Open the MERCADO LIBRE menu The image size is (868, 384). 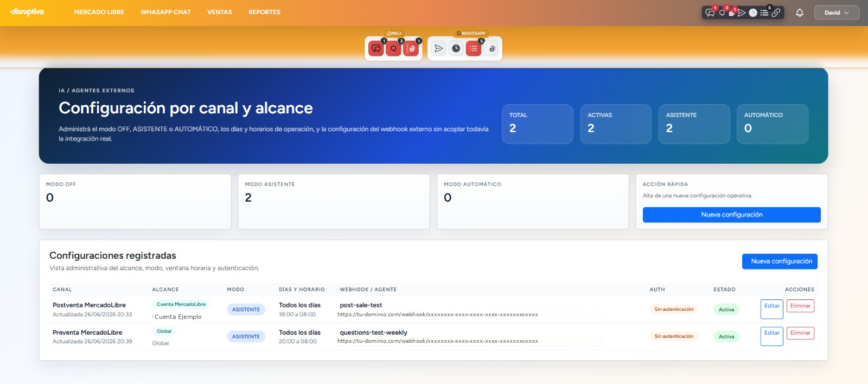coord(99,12)
